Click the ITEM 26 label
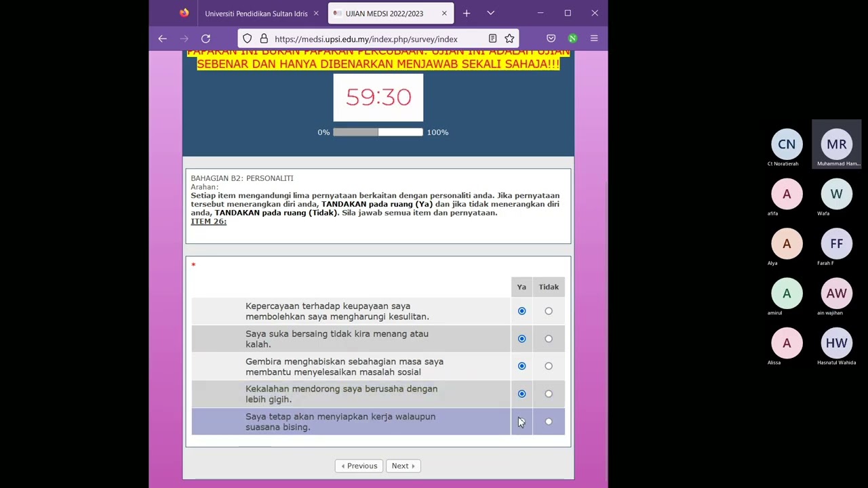 click(209, 222)
